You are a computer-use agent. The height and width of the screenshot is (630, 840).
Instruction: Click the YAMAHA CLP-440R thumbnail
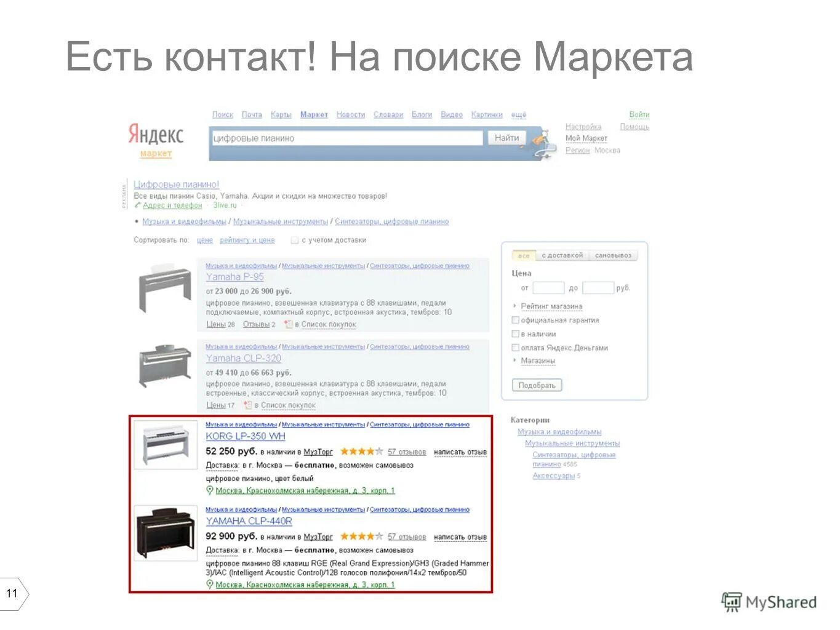pyautogui.click(x=166, y=533)
